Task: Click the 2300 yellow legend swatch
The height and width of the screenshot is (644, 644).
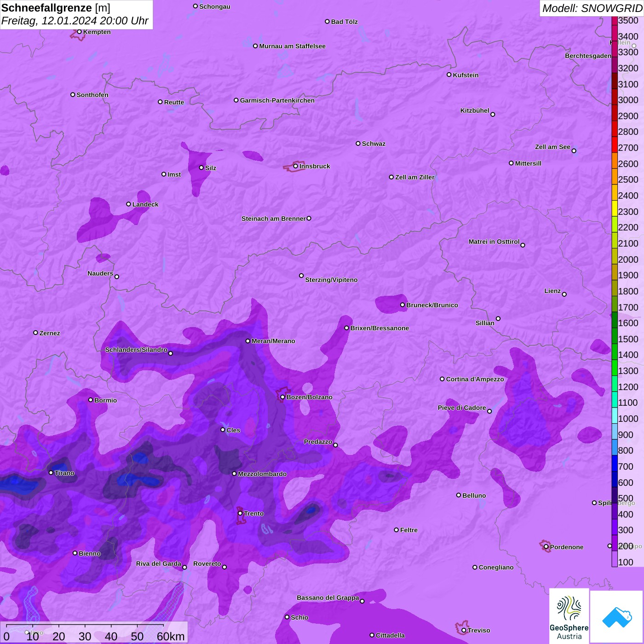Action: (615, 208)
